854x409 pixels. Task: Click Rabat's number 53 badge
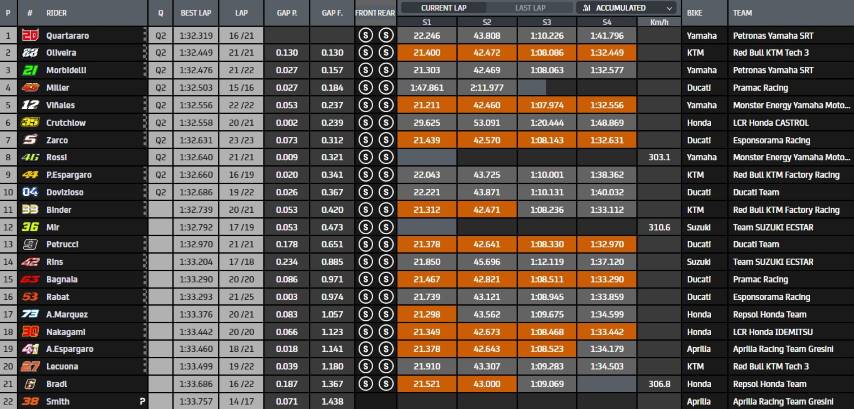pyautogui.click(x=29, y=297)
